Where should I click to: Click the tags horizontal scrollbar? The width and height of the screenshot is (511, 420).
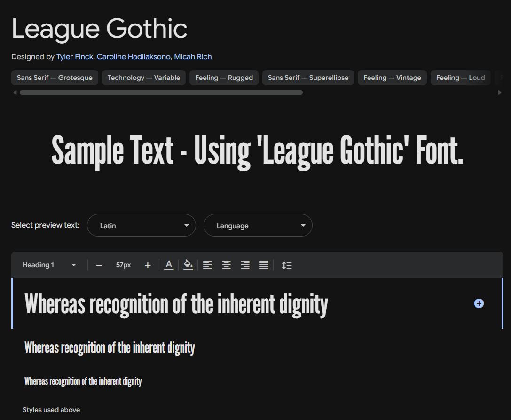coord(161,93)
